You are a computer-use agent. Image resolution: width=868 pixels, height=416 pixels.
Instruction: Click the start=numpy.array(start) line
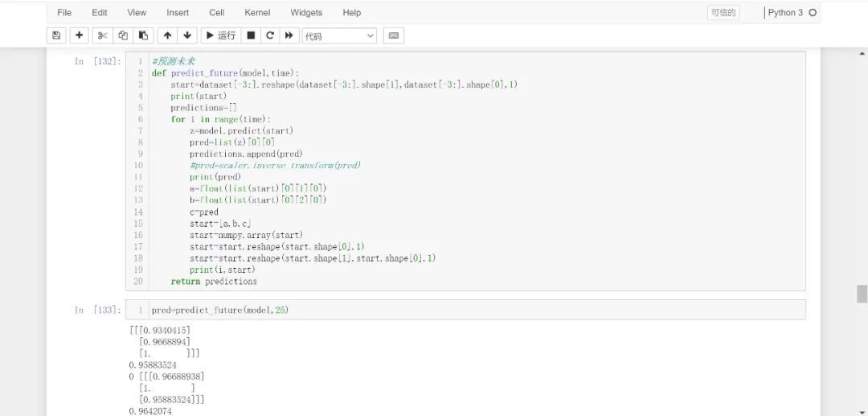coord(247,235)
